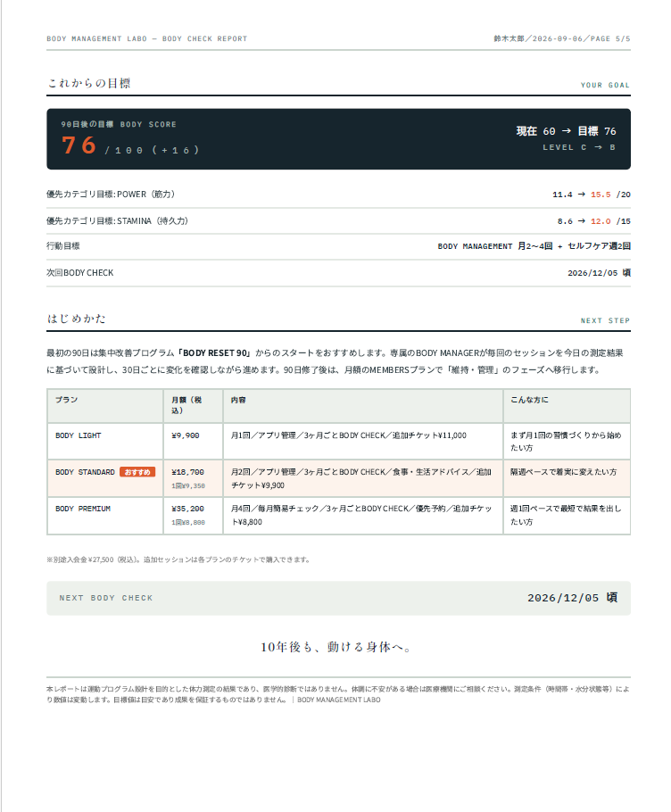Click the 2026/12/05 頃 date in banner
Viewport: 671px width, 812px height.
(572, 598)
